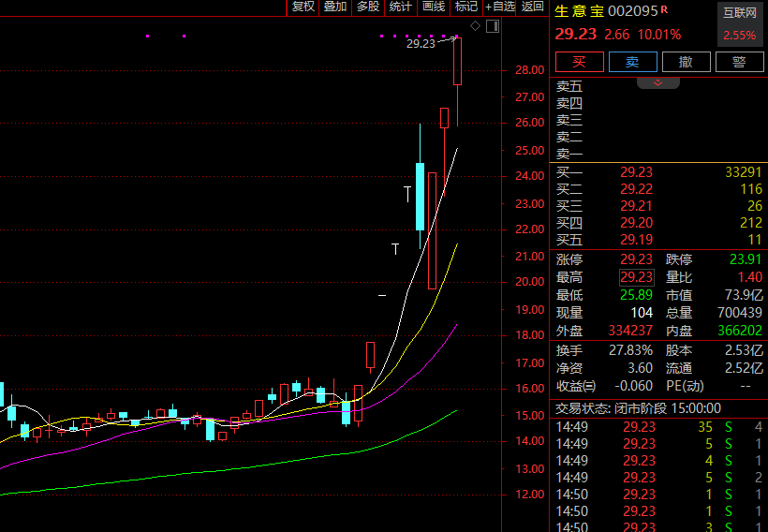
Task: Expand the sell orders chevron handle
Action: point(657,82)
